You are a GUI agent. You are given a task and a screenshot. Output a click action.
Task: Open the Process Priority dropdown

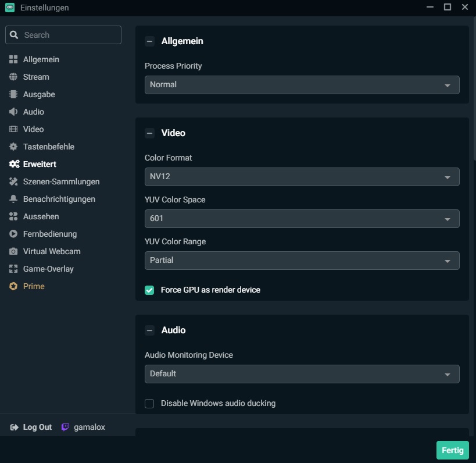tap(302, 85)
